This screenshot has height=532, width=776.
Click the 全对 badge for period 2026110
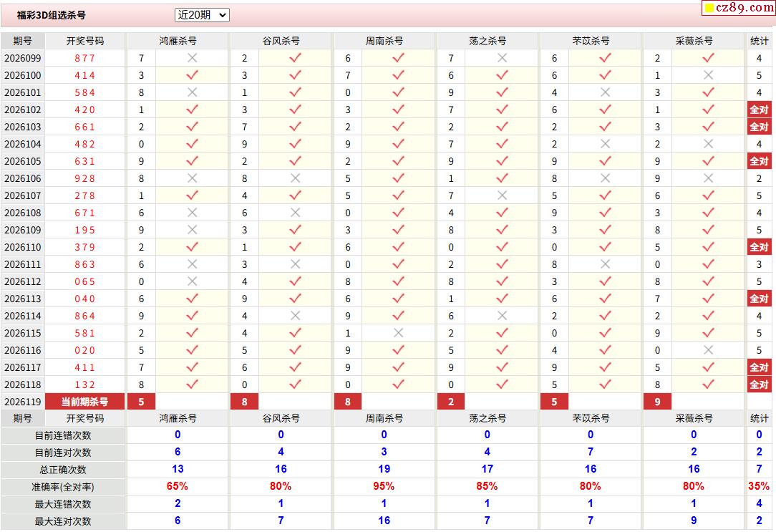tap(759, 248)
